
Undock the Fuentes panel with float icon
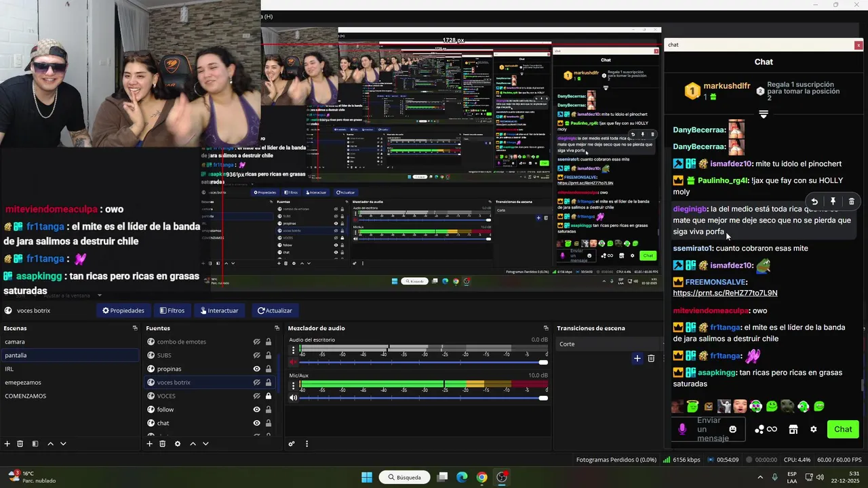pos(277,328)
